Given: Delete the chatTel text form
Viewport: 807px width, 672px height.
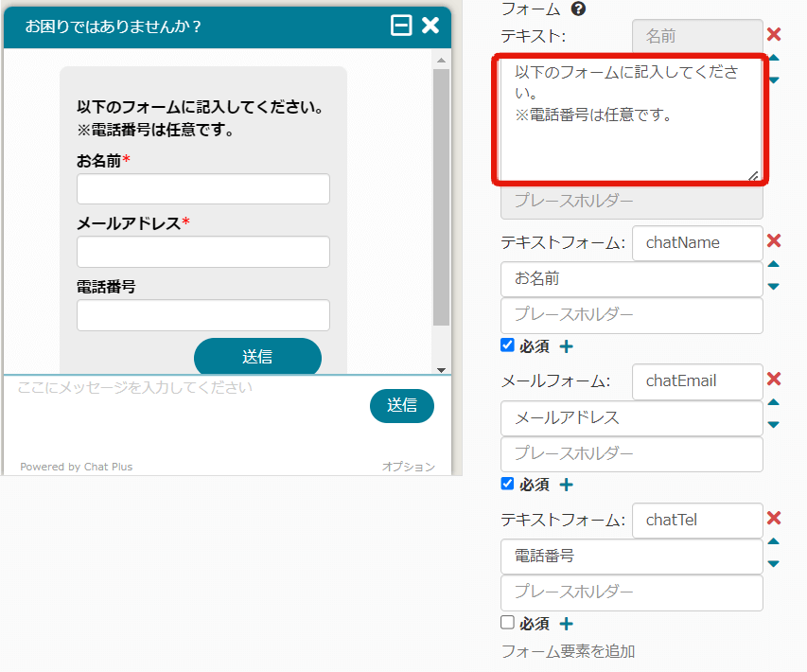Looking at the screenshot, I should tap(774, 518).
